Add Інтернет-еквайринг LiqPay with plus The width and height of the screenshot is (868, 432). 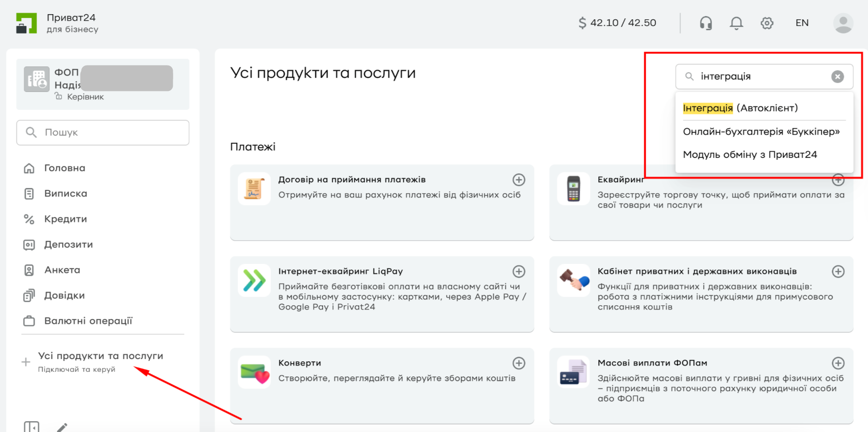coord(519,272)
